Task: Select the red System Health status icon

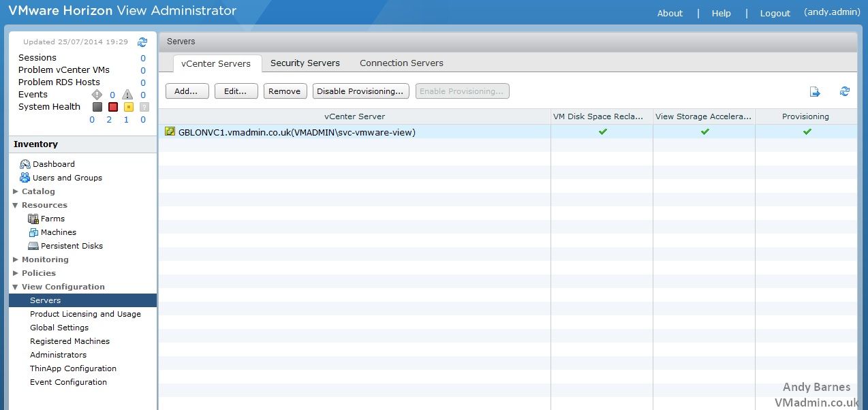Action: pos(113,107)
